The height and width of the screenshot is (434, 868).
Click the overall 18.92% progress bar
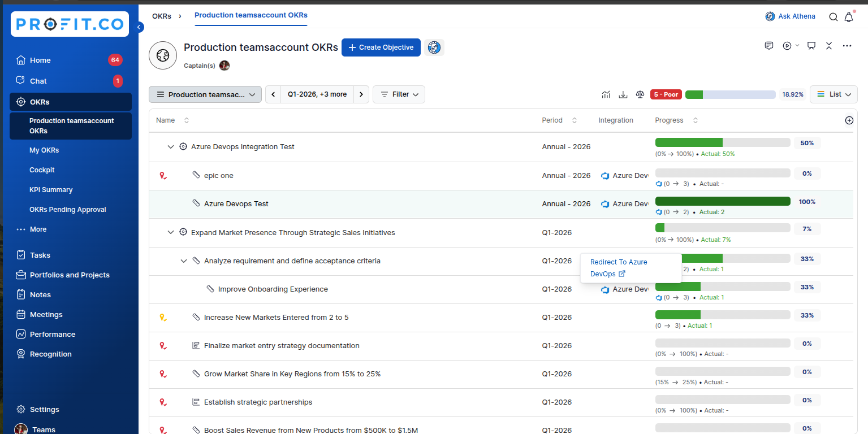pos(731,94)
